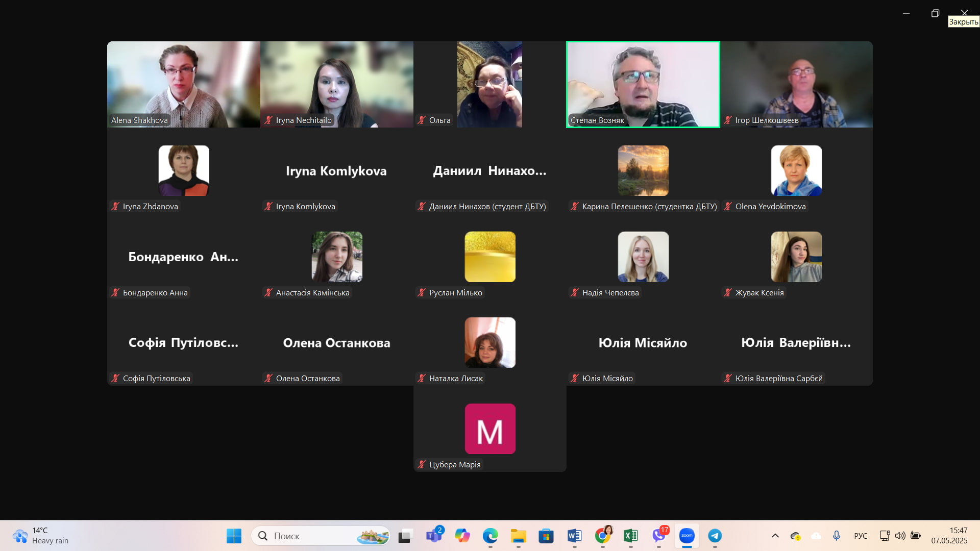This screenshot has height=551, width=980.
Task: Click the muted mic icon next to Ольга
Action: pos(422,120)
